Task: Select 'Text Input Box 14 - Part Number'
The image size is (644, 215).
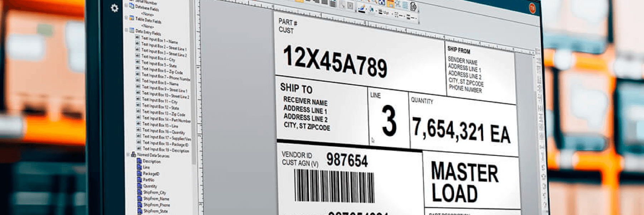Action: pyautogui.click(x=166, y=119)
